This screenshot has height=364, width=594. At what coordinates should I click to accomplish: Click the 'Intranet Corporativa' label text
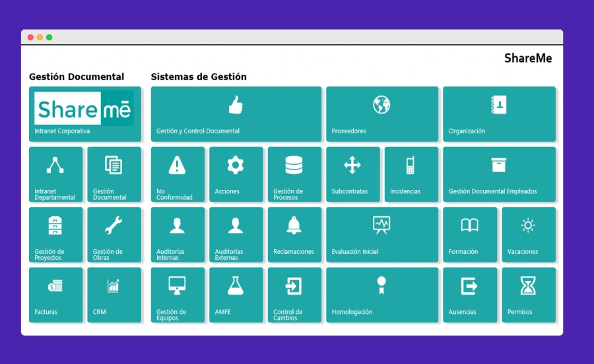pos(62,131)
